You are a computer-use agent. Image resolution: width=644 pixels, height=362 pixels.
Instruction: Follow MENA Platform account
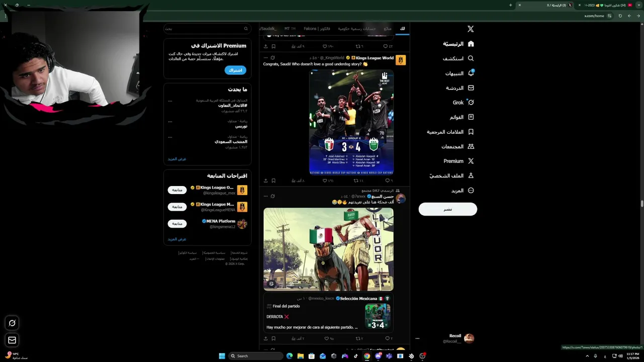click(x=177, y=223)
